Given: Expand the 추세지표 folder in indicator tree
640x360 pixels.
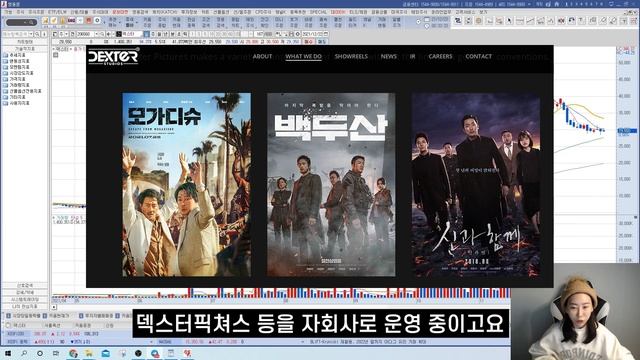Looking at the screenshot, I should coord(14,55).
